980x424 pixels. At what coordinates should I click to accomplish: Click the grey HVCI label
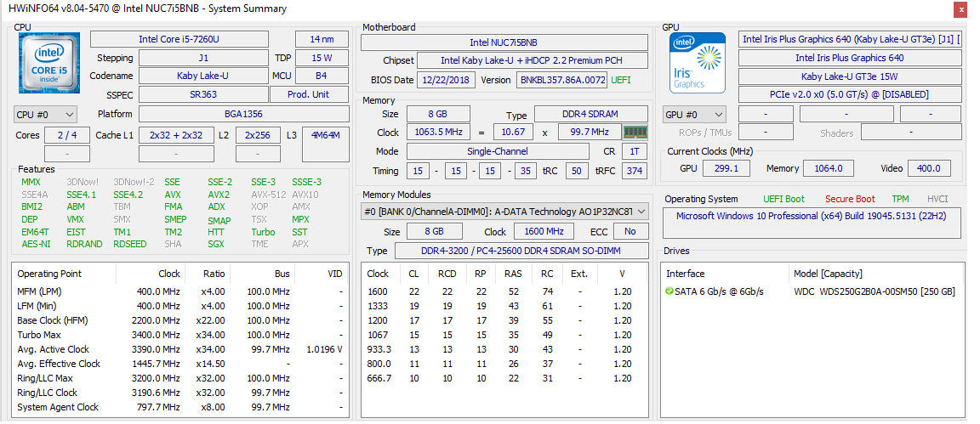(937, 199)
